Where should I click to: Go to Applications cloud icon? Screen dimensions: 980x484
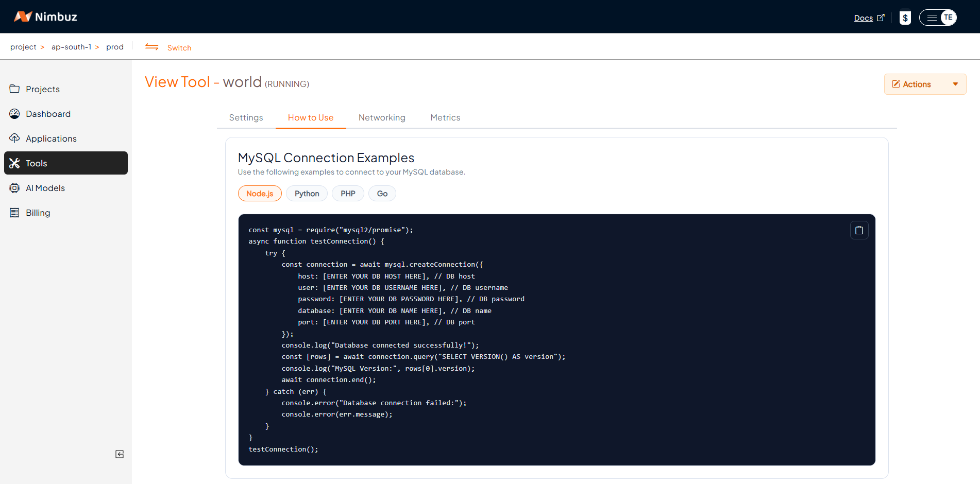[x=14, y=139]
